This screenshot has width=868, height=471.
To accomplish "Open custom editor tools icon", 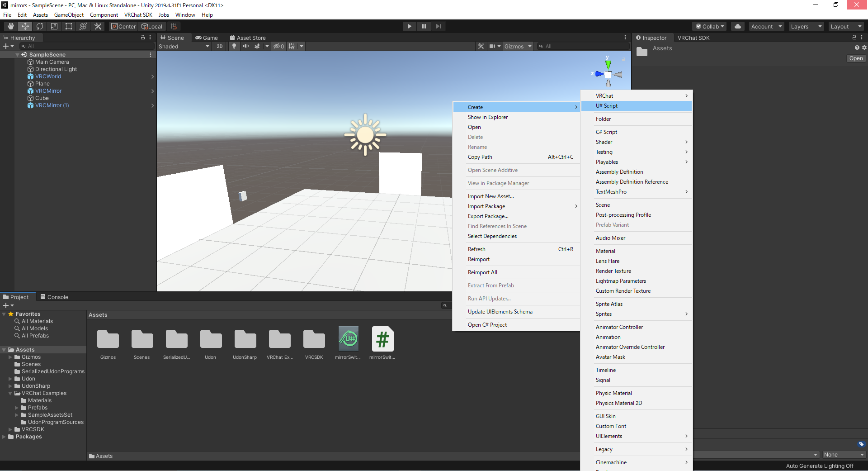I will coord(98,26).
